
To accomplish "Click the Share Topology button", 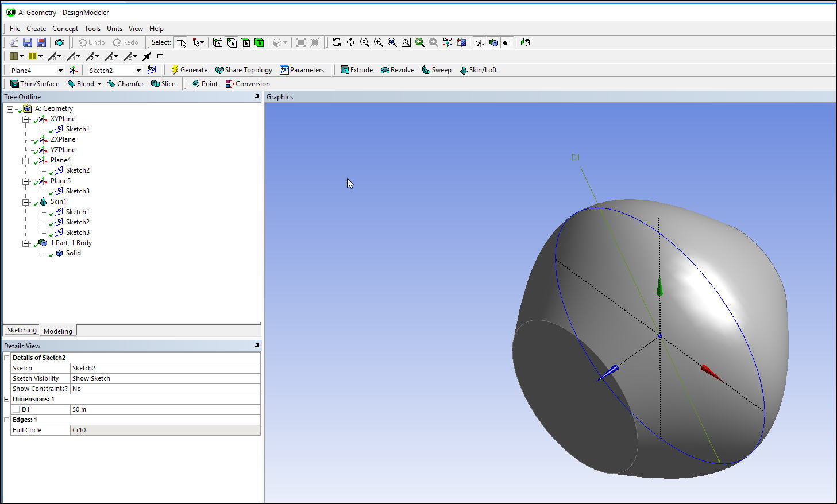I will point(244,70).
